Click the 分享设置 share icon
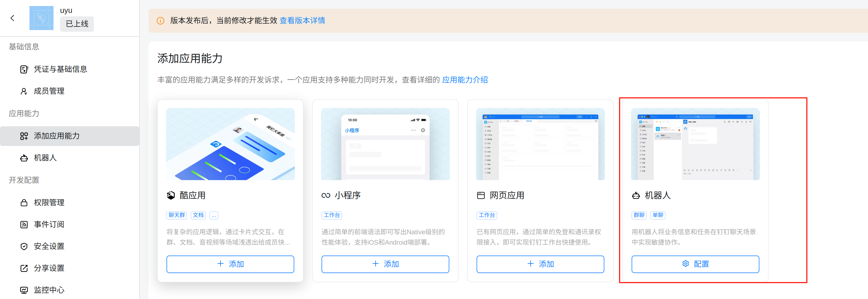Image resolution: width=868 pixels, height=299 pixels. (x=24, y=268)
